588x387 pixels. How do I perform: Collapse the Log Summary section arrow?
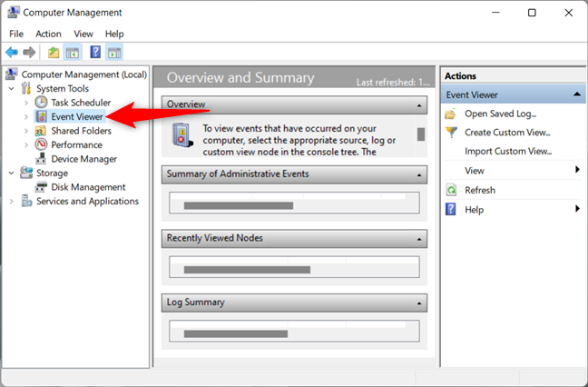[x=419, y=303]
